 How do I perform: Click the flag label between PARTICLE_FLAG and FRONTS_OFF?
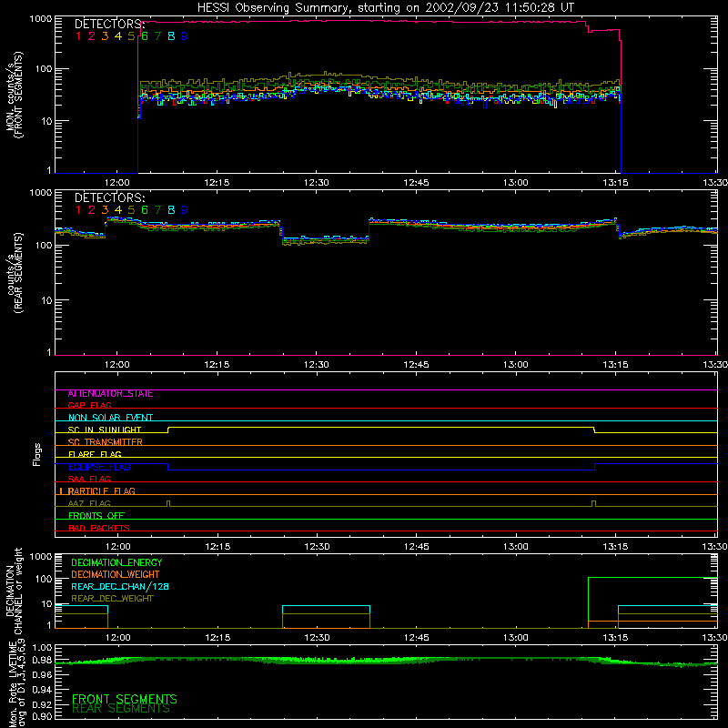point(89,503)
